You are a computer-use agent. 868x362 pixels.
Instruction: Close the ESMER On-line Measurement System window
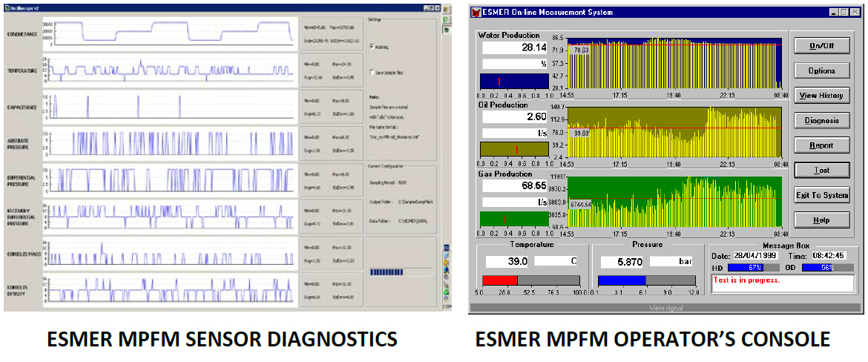point(854,12)
